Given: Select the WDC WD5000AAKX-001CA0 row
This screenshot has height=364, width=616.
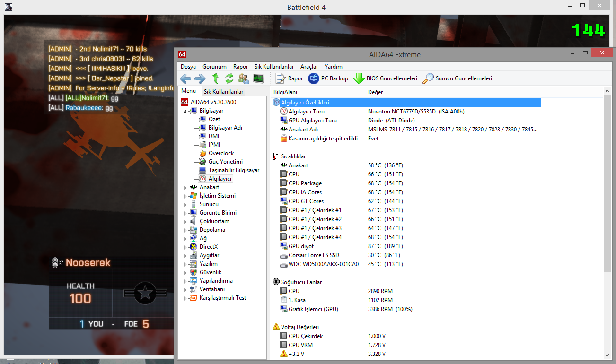Looking at the screenshot, I should pos(407,264).
